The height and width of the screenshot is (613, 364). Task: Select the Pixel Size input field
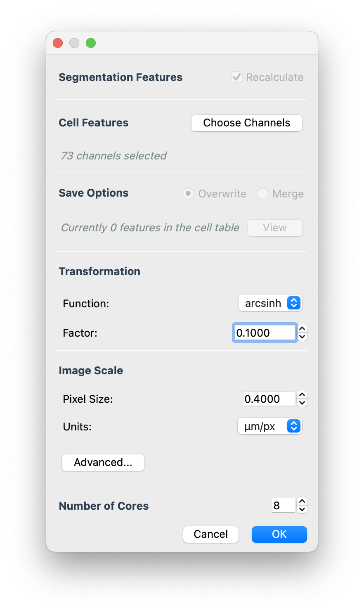tap(269, 399)
